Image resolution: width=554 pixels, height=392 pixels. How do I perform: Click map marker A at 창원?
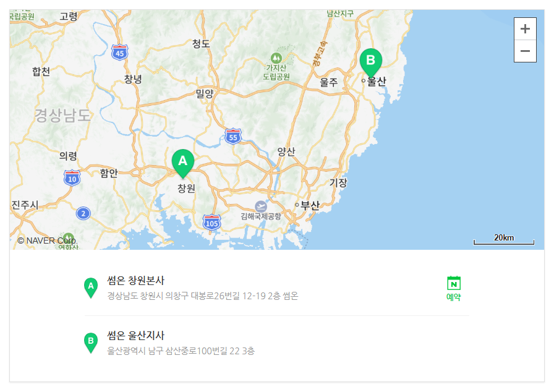pos(182,163)
